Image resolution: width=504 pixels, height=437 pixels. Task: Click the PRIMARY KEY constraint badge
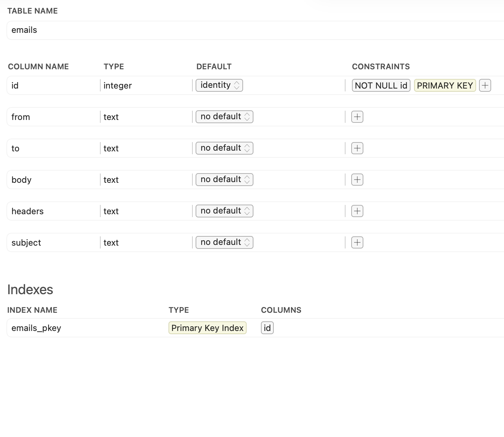445,85
